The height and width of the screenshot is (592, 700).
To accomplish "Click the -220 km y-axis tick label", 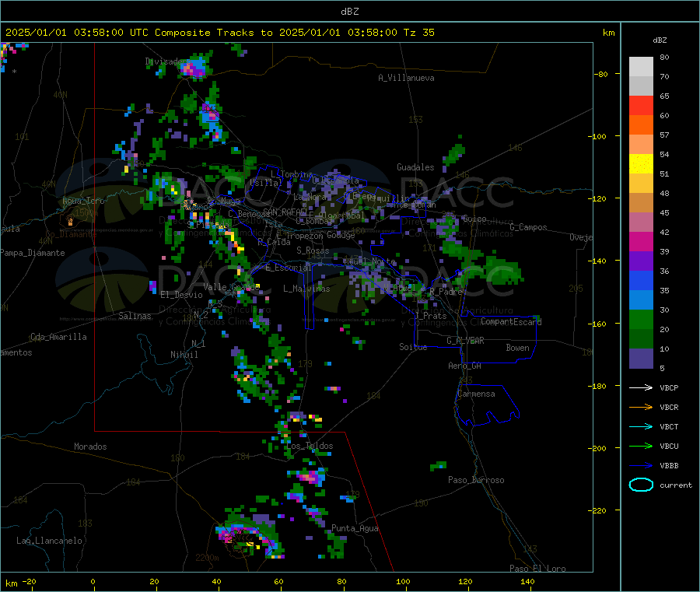I will click(x=599, y=511).
